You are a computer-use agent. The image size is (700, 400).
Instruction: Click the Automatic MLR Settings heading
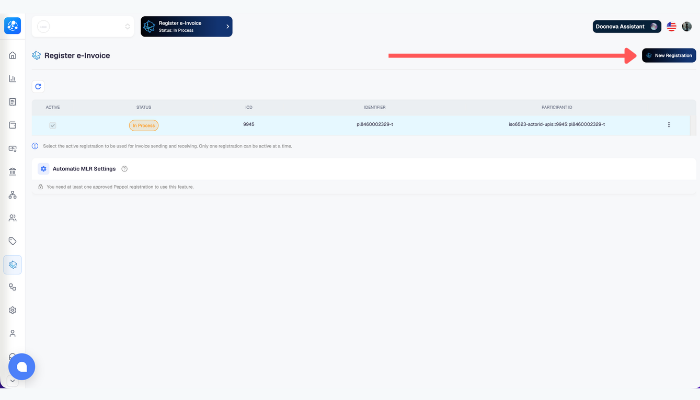pos(84,169)
